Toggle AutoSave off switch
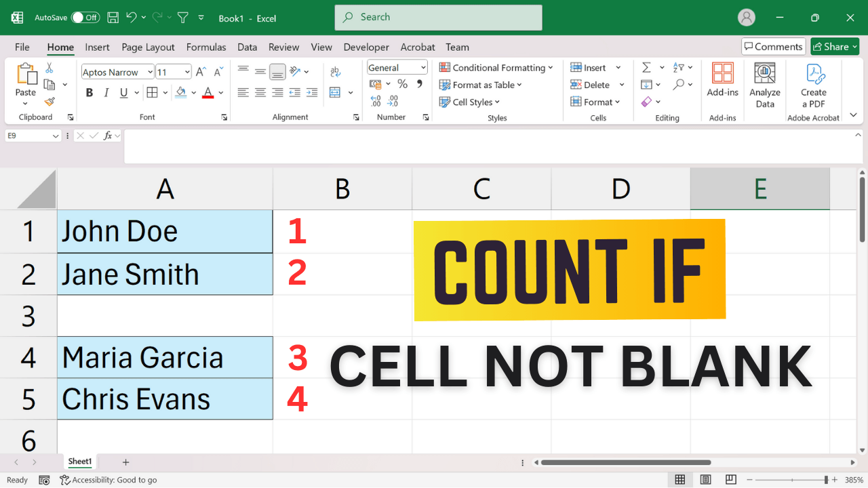Screen dimensions: 868x488 (81, 18)
